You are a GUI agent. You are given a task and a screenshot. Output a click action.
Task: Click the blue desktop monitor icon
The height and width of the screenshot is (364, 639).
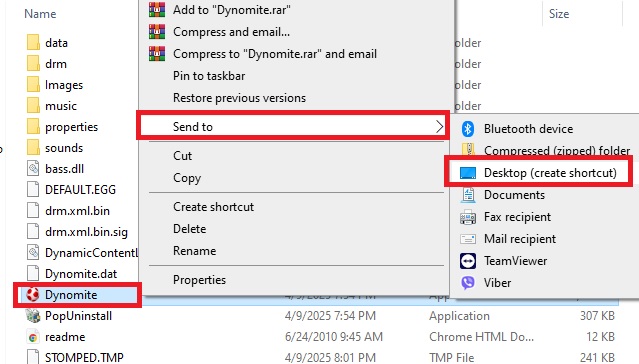click(468, 173)
